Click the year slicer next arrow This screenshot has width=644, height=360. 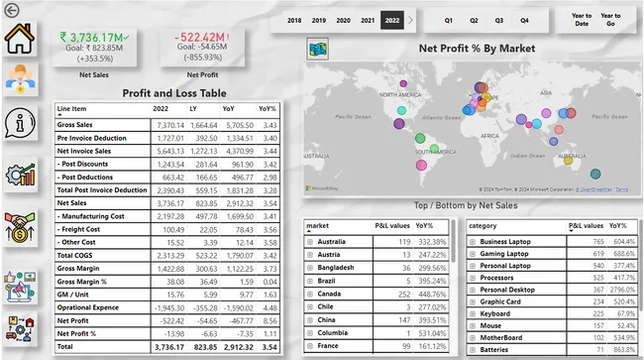[x=410, y=20]
